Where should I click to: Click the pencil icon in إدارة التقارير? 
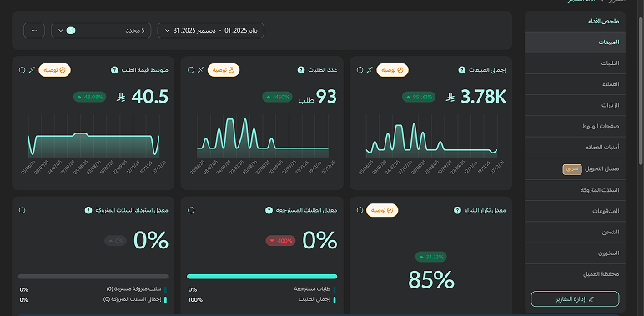[x=591, y=299]
